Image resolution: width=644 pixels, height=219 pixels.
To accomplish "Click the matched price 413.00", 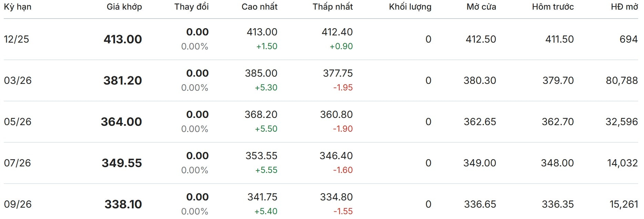I will (x=123, y=39).
